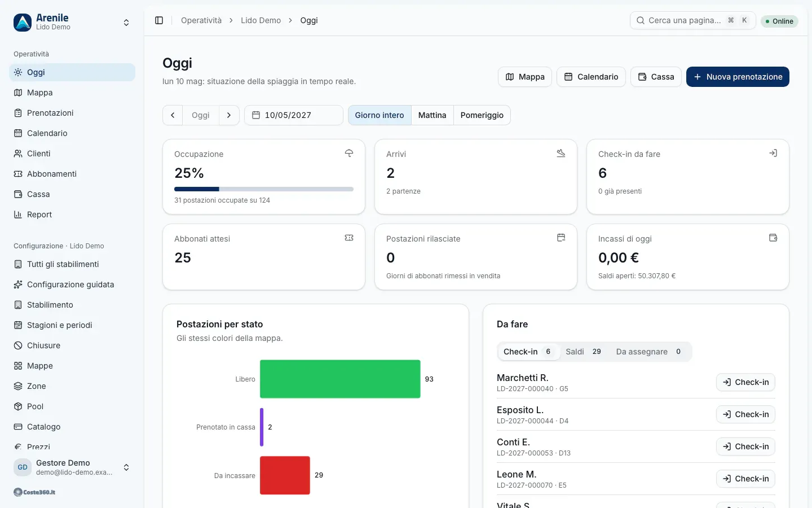The height and width of the screenshot is (508, 812).
Task: Click the Zone layers icon
Action: pyautogui.click(x=18, y=386)
